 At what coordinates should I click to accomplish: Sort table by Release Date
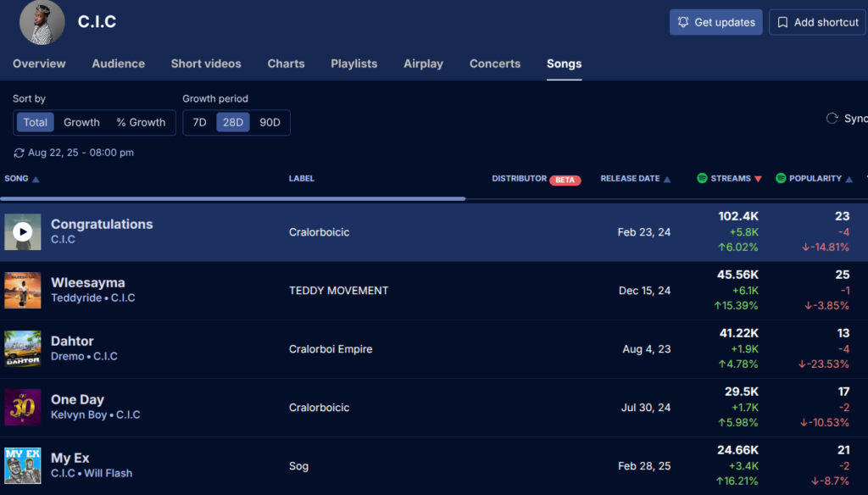[x=635, y=179]
